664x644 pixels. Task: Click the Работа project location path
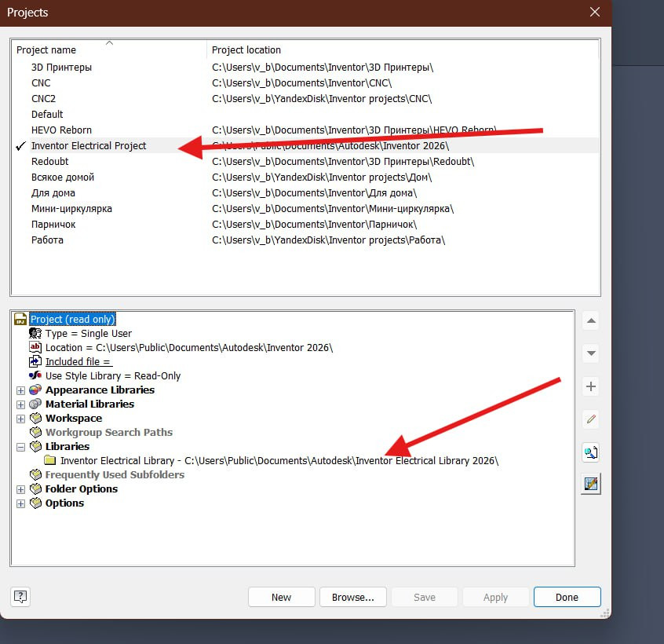pos(329,240)
